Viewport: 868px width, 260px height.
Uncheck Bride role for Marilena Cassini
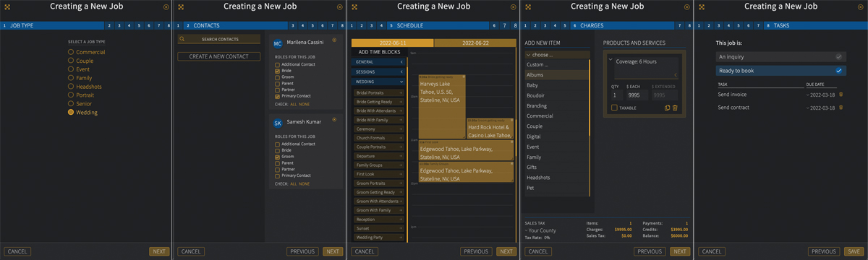pyautogui.click(x=278, y=71)
